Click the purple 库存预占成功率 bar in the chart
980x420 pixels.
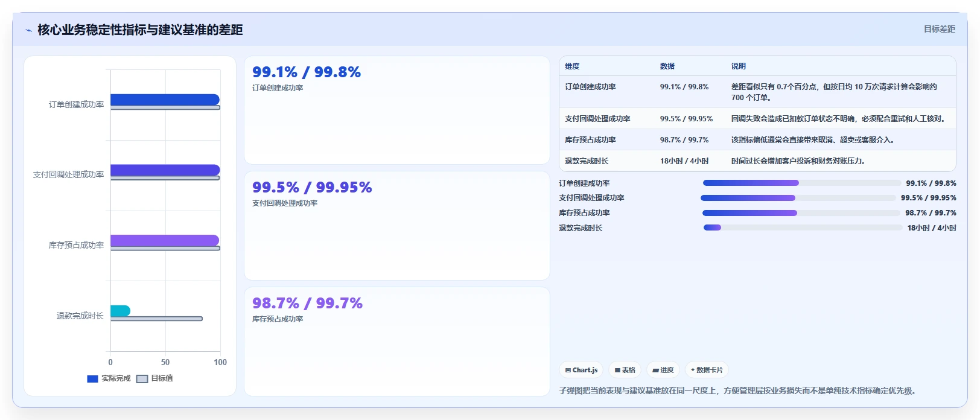point(165,240)
